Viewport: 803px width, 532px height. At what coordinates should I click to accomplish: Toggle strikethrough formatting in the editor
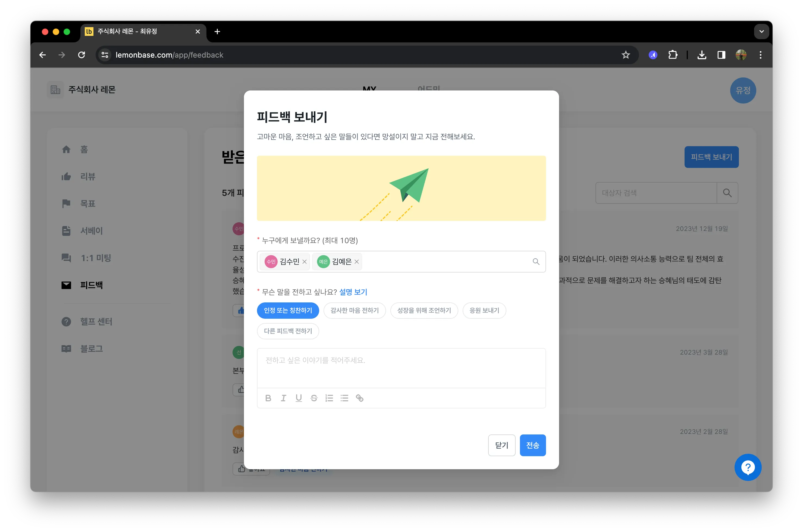click(314, 398)
